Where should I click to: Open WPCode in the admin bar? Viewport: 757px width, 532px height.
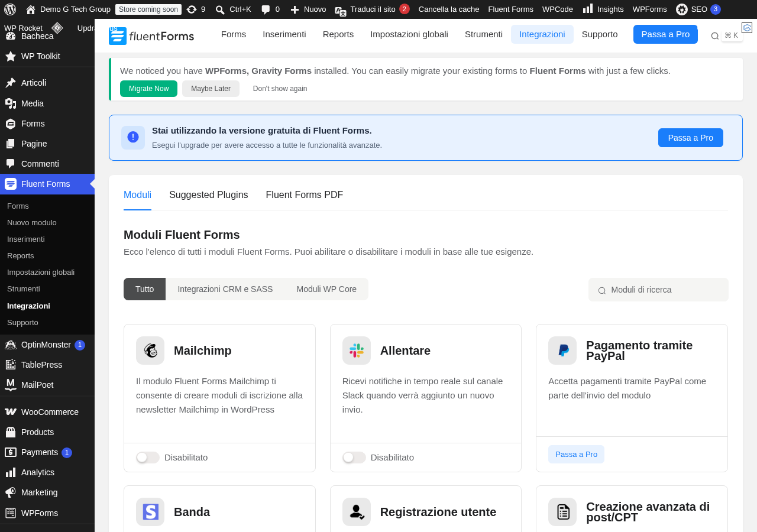pyautogui.click(x=558, y=9)
